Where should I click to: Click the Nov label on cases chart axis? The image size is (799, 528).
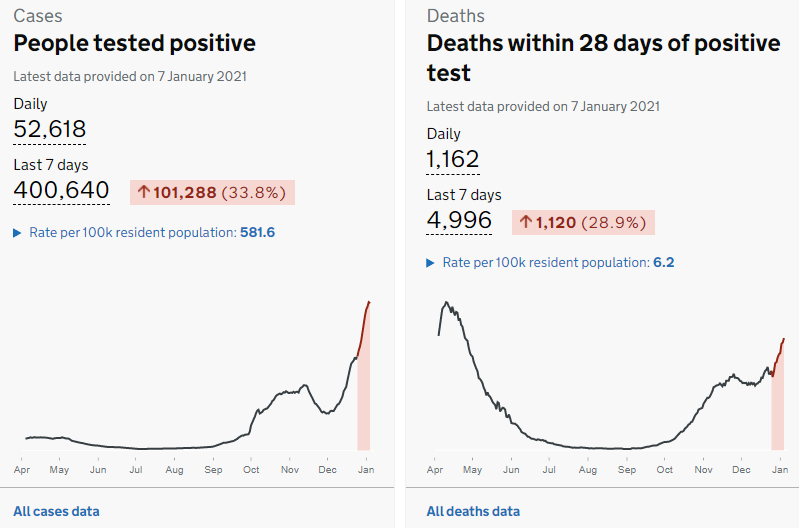point(289,469)
